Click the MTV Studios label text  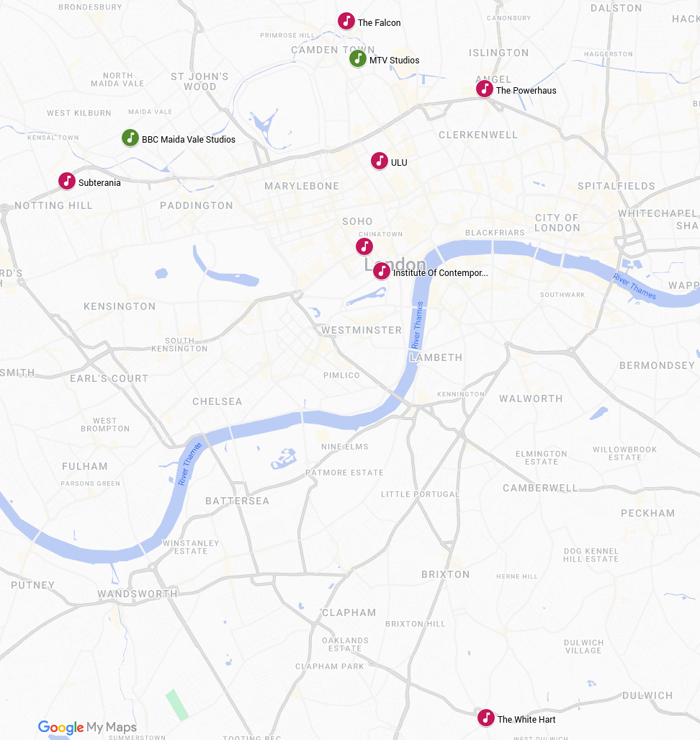[x=395, y=61]
